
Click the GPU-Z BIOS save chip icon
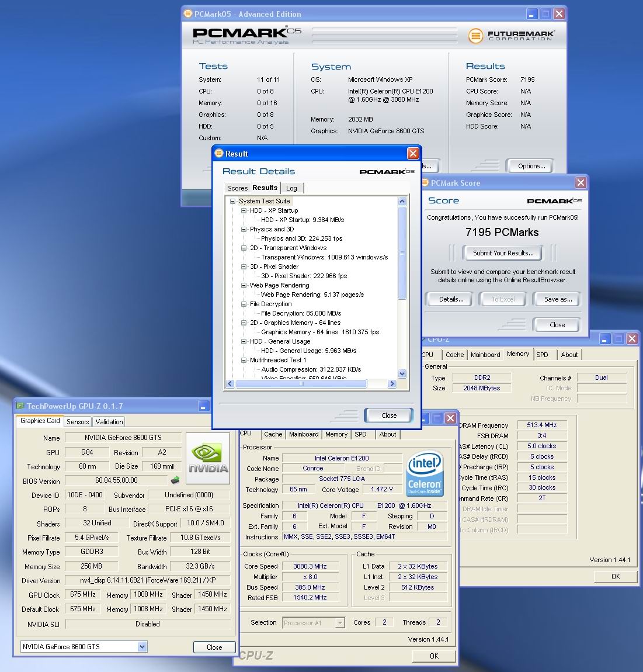175,480
